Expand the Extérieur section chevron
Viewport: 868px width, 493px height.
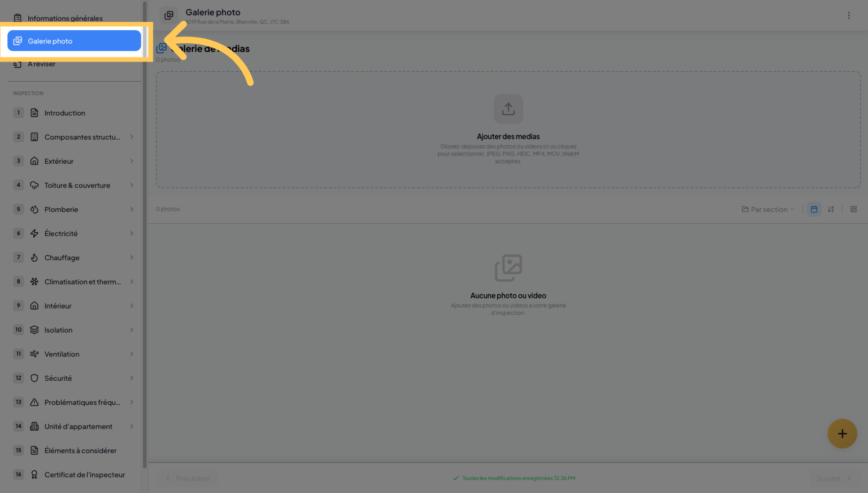coord(132,161)
